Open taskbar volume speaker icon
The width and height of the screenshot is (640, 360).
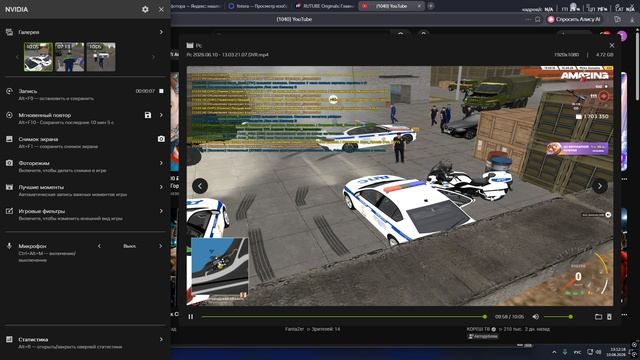(x=599, y=352)
